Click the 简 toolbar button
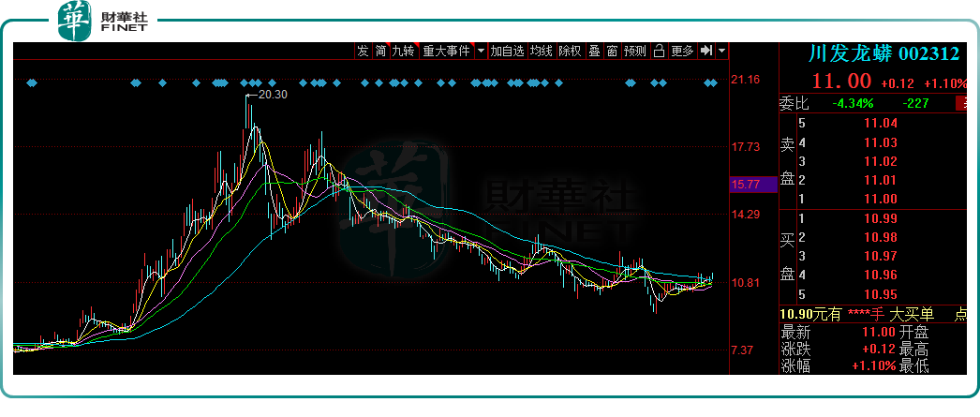Image resolution: width=980 pixels, height=417 pixels. (380, 51)
